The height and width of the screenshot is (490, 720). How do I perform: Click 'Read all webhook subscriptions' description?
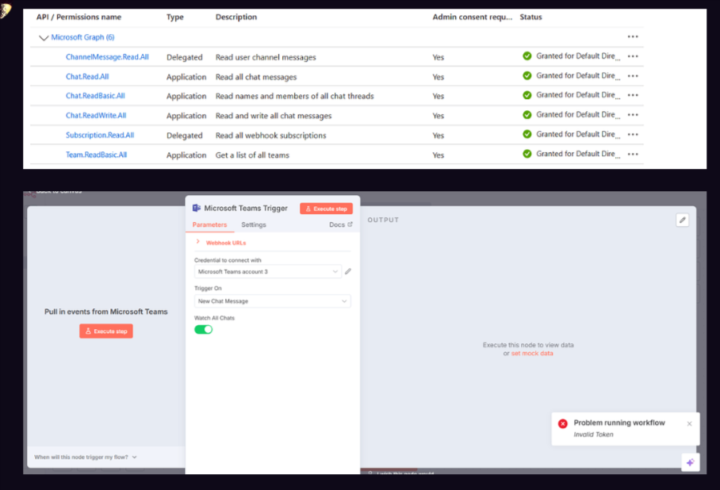pos(270,135)
